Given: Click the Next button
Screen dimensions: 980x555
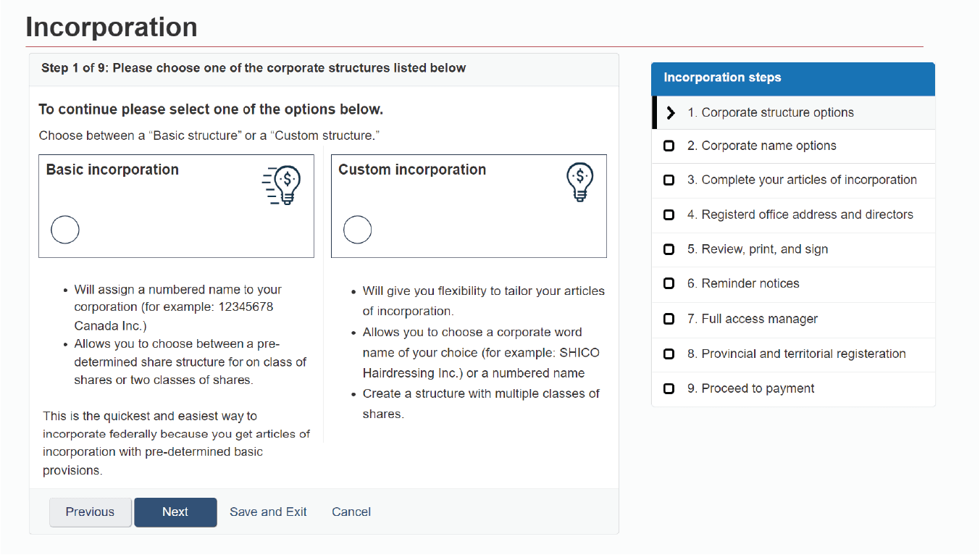Looking at the screenshot, I should (x=175, y=512).
